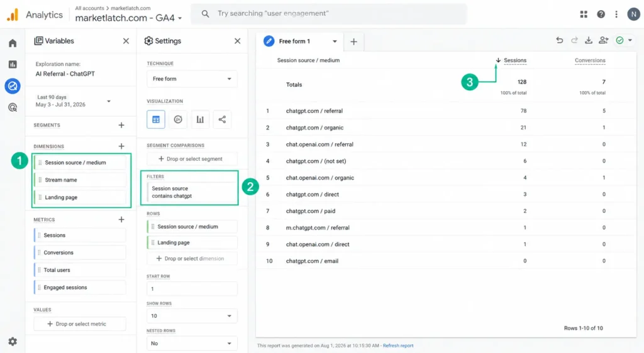Viewport: 644px width, 353px height.
Task: Click the Session source / medium row chip
Action: [192, 227]
